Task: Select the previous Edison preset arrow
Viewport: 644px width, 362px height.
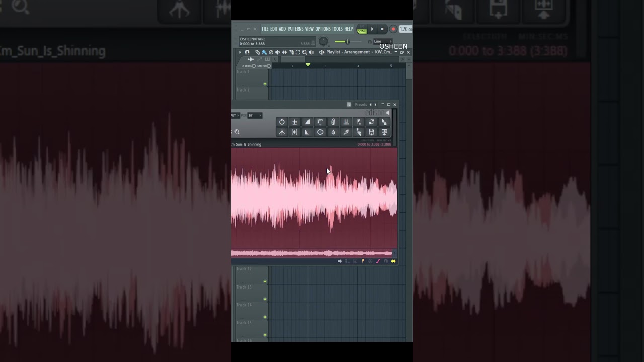Action: click(371, 105)
